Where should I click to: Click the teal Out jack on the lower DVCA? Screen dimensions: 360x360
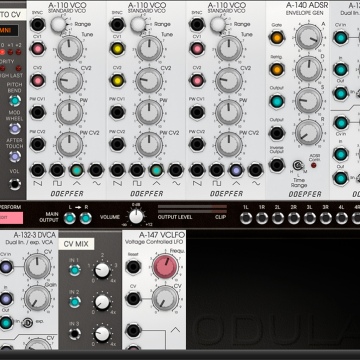click(6, 322)
